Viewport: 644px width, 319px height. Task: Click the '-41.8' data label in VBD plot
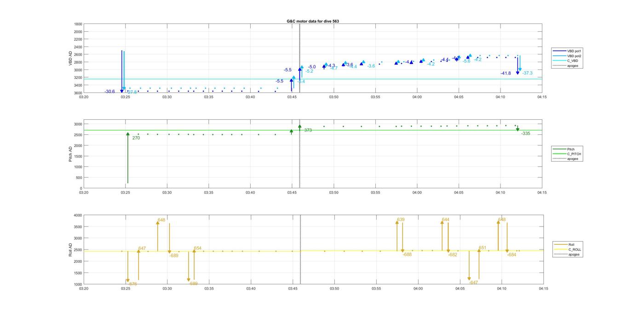(506, 73)
